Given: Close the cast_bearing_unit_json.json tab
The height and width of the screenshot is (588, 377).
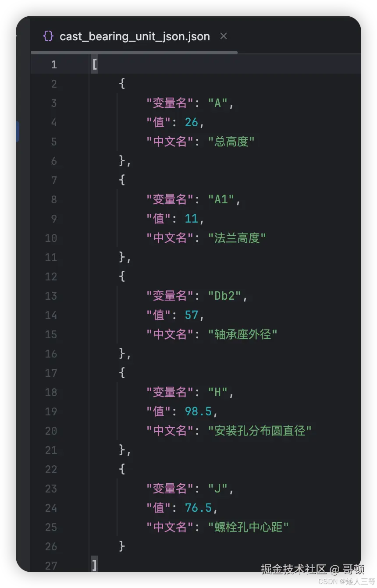Looking at the screenshot, I should [224, 36].
